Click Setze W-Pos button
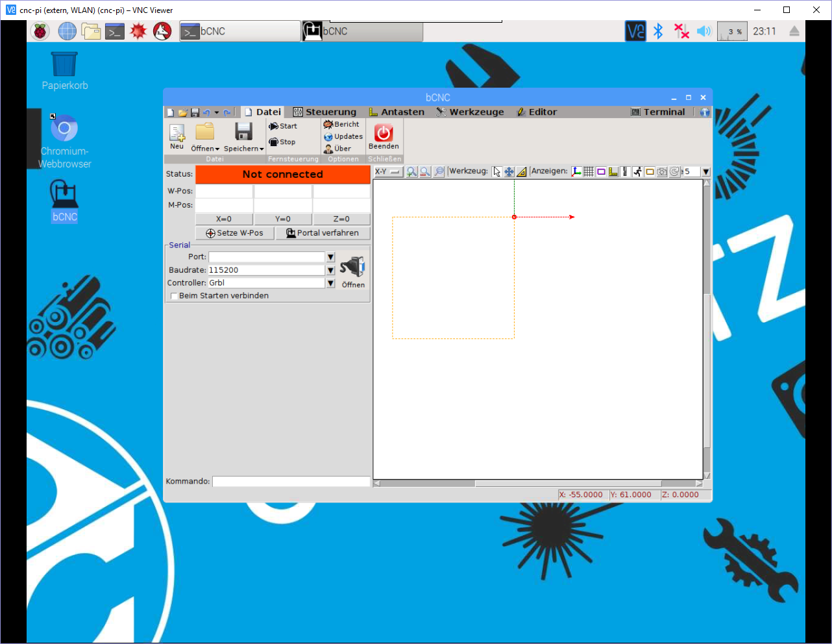The image size is (832, 644). 235,233
